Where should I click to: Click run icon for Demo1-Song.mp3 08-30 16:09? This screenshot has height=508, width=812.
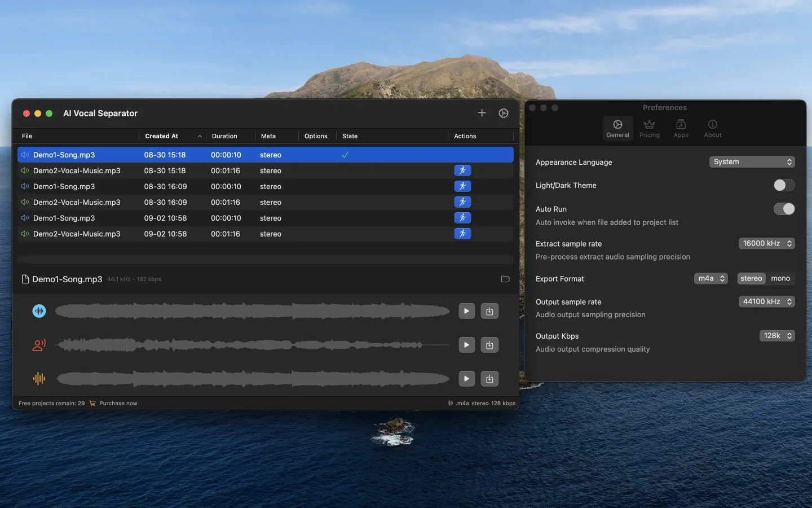(462, 186)
